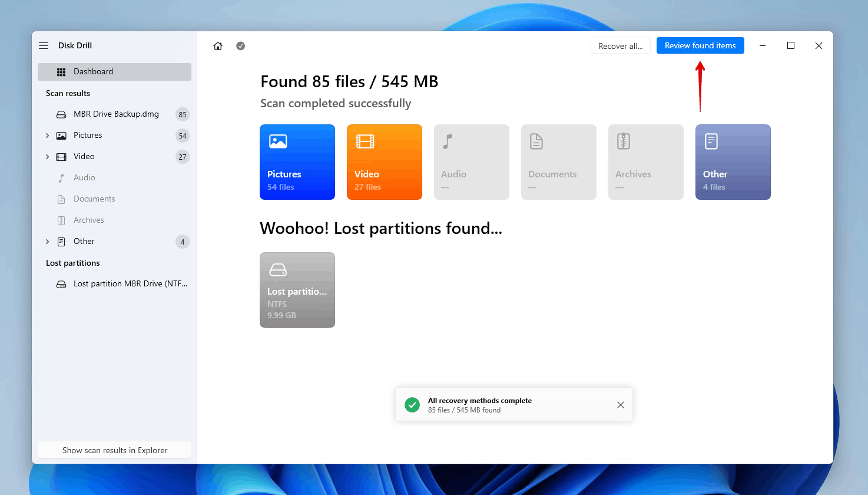
Task: Open Archives category in sidebar
Action: (x=114, y=220)
